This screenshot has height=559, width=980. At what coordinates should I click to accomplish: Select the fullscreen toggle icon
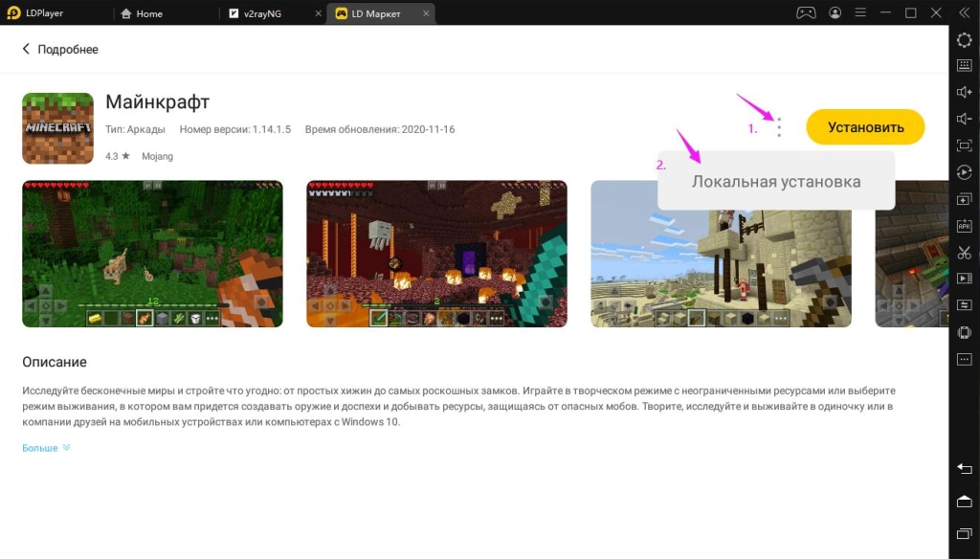tap(965, 145)
